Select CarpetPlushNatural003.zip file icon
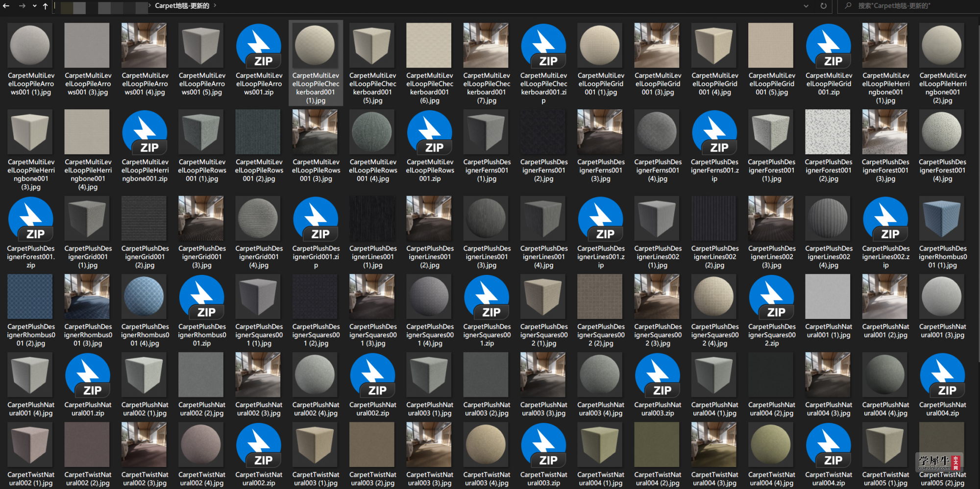Screen dimensions: 980x489 [x=658, y=375]
